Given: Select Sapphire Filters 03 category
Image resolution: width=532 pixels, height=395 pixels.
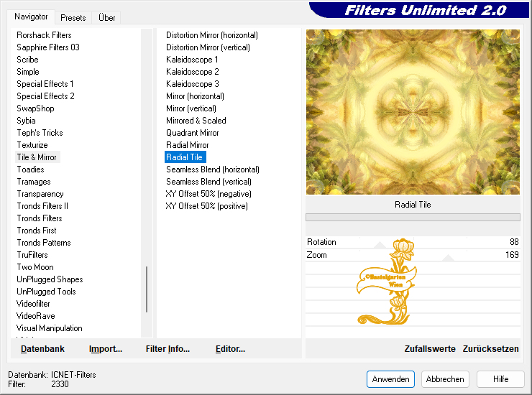Looking at the screenshot, I should pos(48,47).
